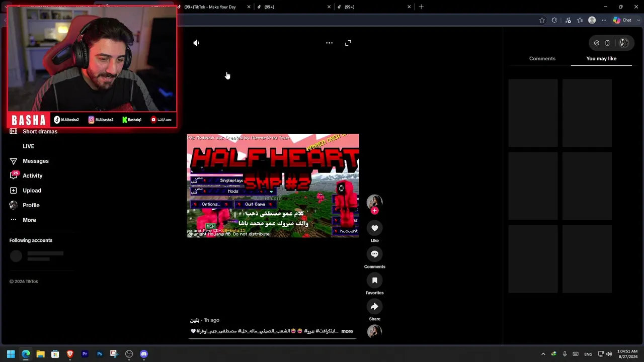Open the Edge settings three-dot menu

[x=604, y=20]
